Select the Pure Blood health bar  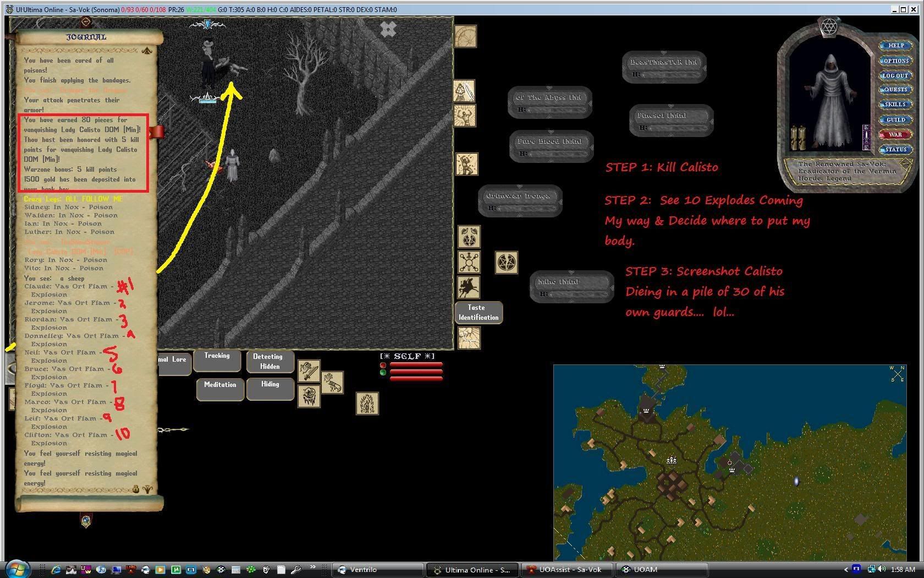(551, 146)
